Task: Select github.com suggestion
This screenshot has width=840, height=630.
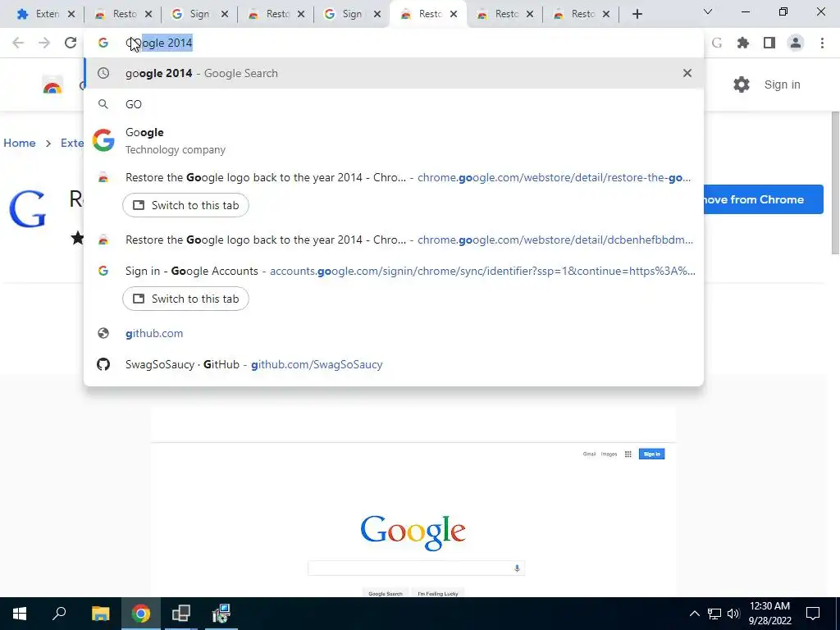Action: click(394, 333)
